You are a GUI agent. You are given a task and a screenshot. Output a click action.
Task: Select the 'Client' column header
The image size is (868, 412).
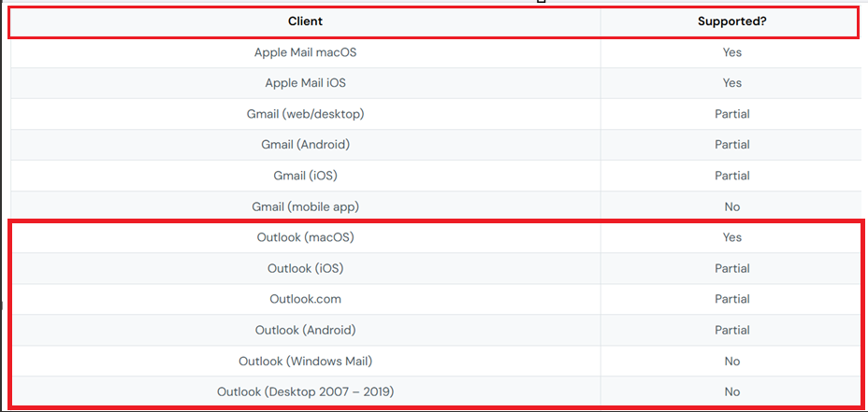[x=306, y=21]
